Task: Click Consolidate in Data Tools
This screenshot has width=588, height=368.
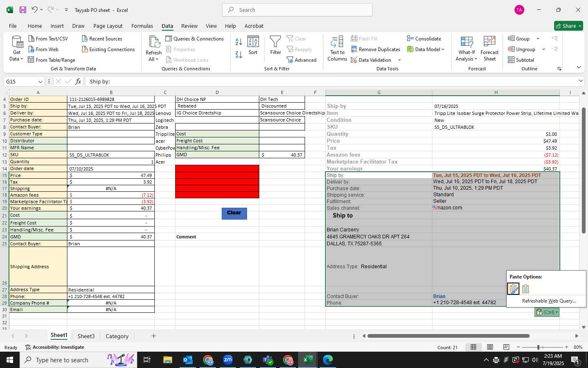Action: click(424, 38)
